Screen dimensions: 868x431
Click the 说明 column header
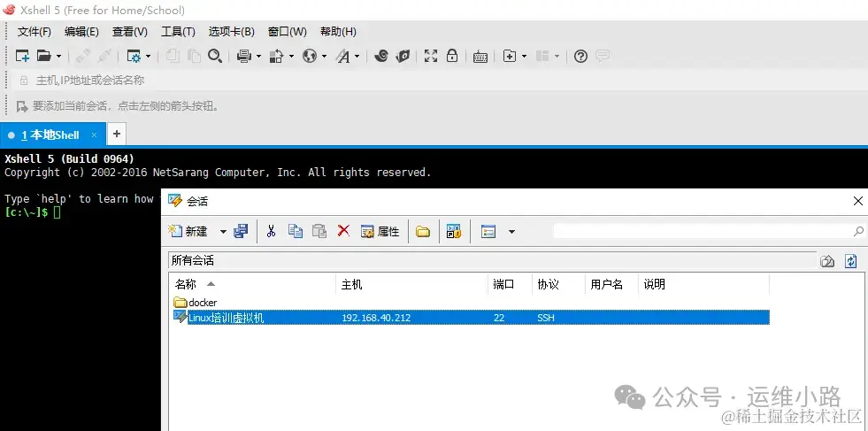(703, 284)
